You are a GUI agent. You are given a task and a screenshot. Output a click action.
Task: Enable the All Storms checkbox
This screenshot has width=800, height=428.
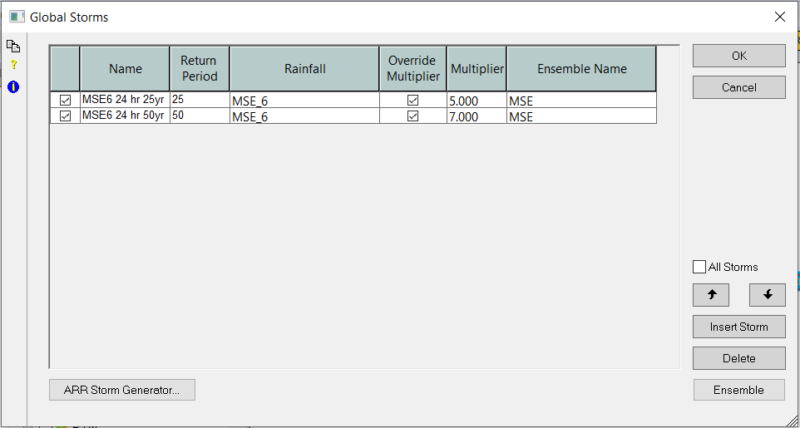point(700,267)
